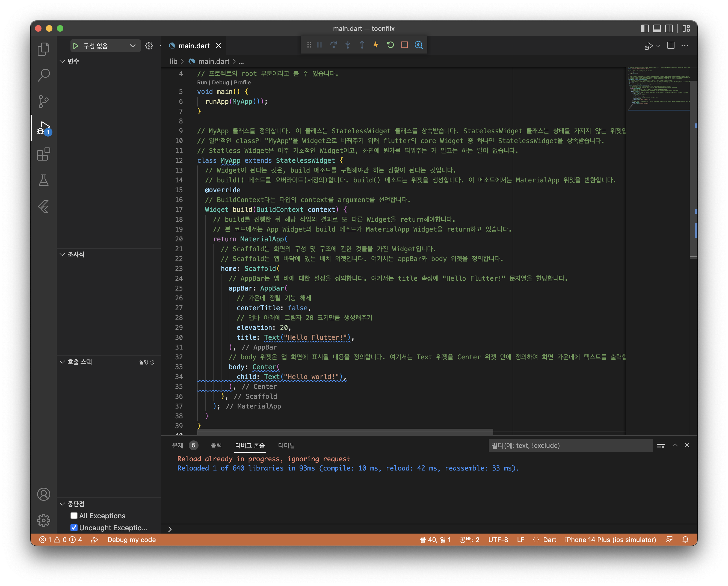Image resolution: width=728 pixels, height=586 pixels.
Task: Open the Testing flask view
Action: point(44,180)
